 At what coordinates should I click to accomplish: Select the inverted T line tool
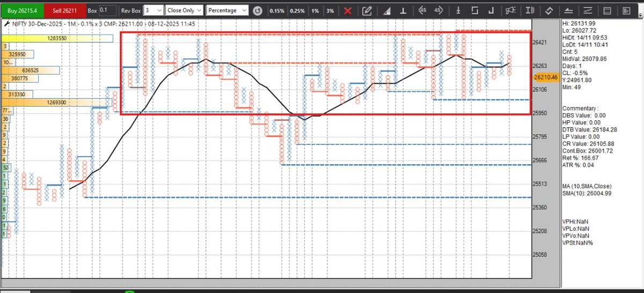pos(403,10)
